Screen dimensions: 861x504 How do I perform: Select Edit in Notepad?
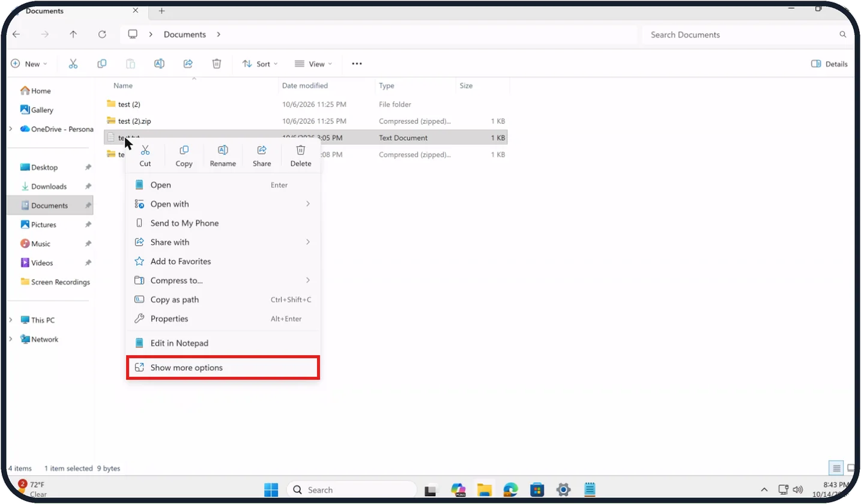[x=223, y=343]
